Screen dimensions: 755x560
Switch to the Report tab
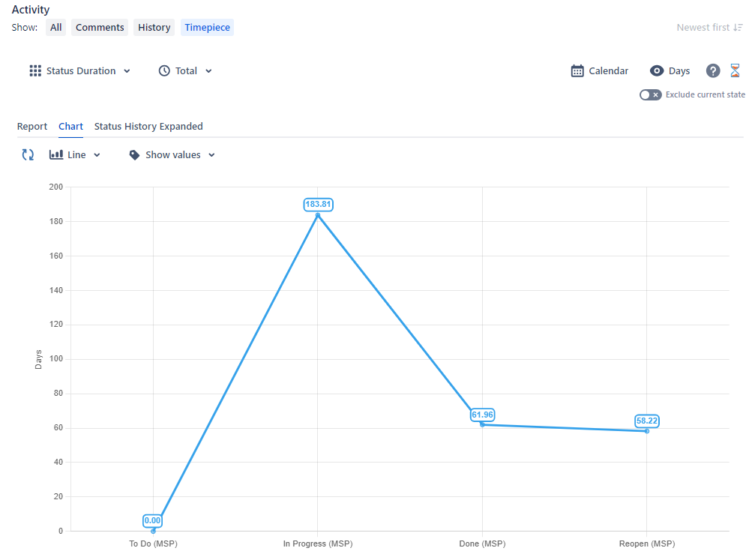[x=32, y=126]
